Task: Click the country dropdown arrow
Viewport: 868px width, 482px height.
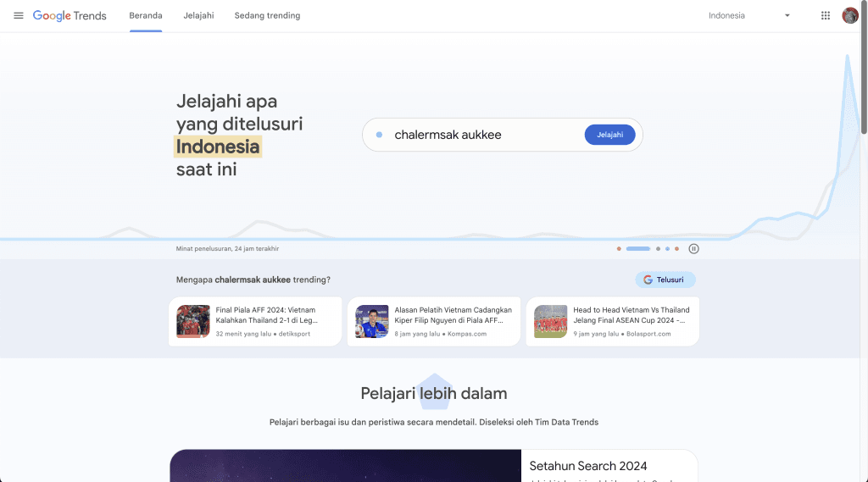Action: point(787,15)
